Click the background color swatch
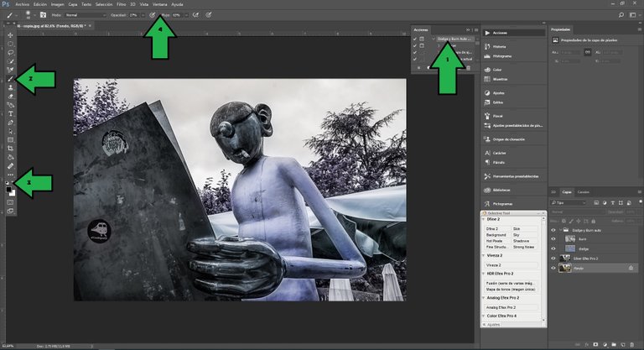 (x=13, y=193)
